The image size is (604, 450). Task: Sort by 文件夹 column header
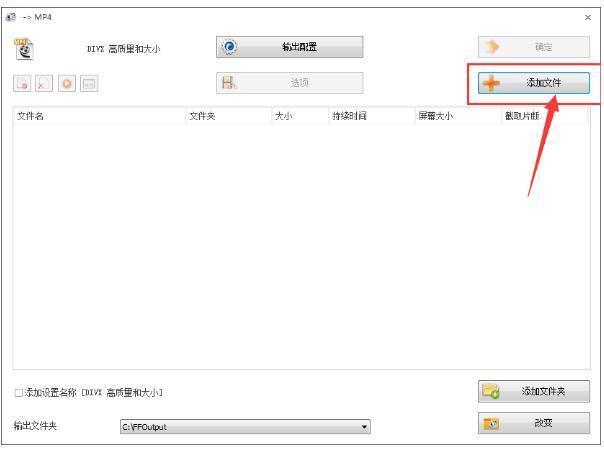point(227,116)
